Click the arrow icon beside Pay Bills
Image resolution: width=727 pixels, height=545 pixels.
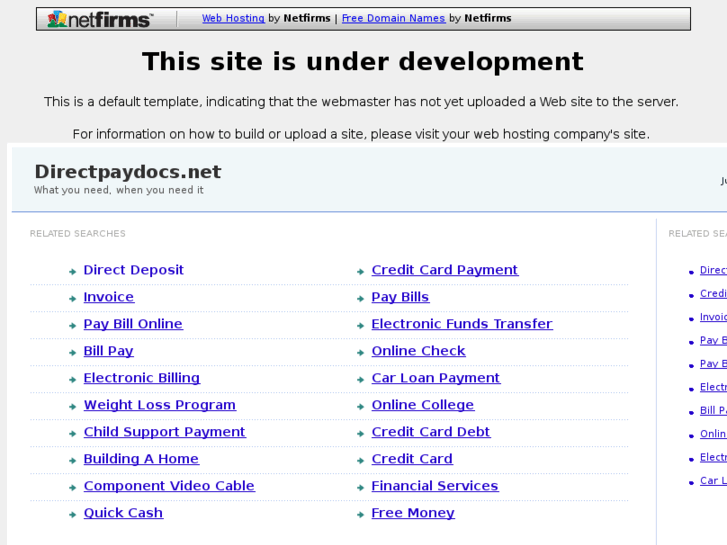(x=360, y=299)
